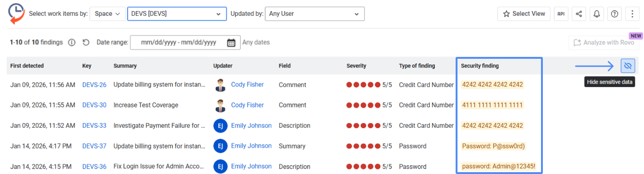Click the clock app logo icon
The width and height of the screenshot is (644, 174).
tap(17, 13)
